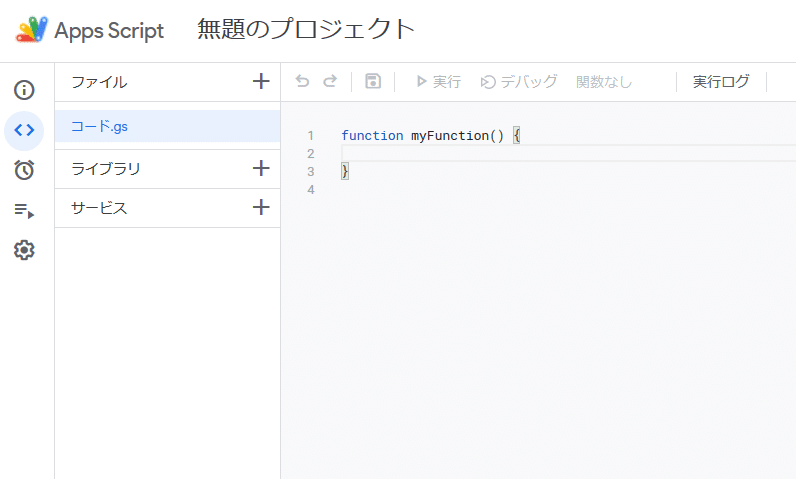
Task: Click the function myFunction() code line
Action: pyautogui.click(x=430, y=135)
